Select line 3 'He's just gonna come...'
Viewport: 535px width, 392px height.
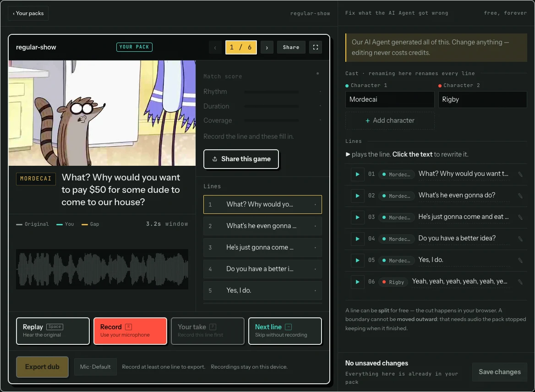(262, 247)
